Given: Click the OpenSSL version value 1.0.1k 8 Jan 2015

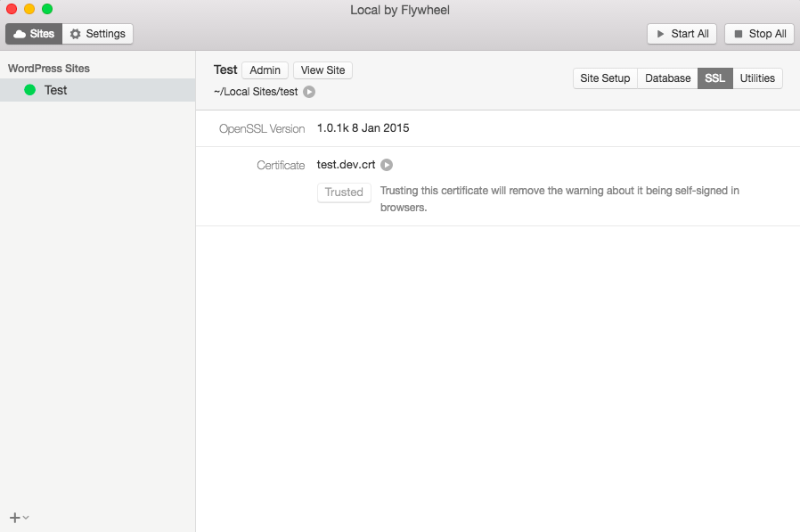Looking at the screenshot, I should [x=363, y=127].
